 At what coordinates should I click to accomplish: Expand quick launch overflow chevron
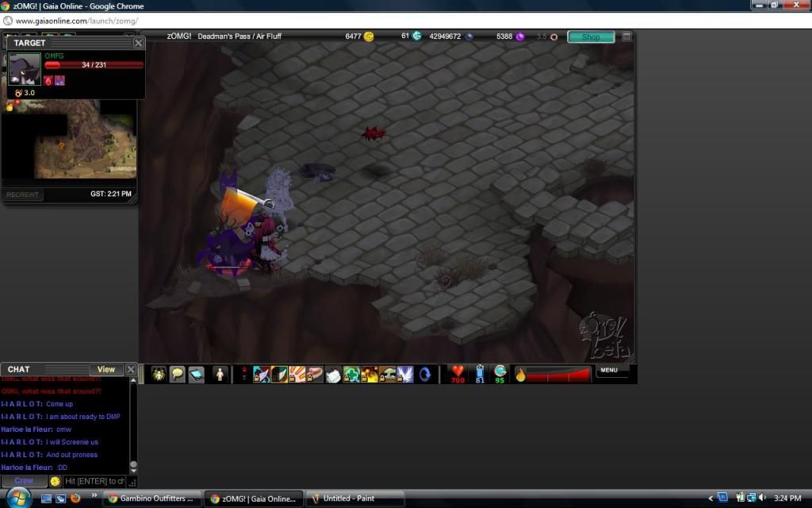(x=94, y=495)
